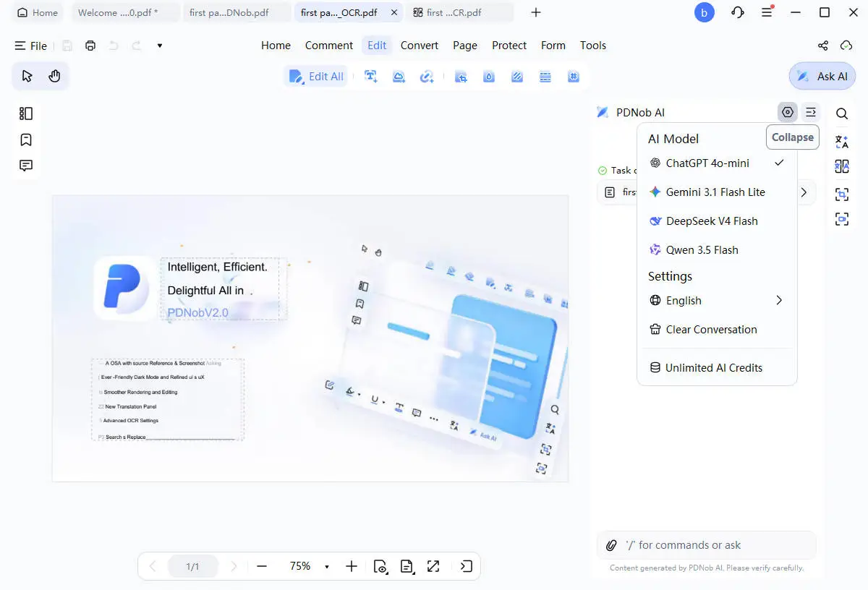The width and height of the screenshot is (868, 590).
Task: Open the Background tool icon
Action: click(x=517, y=76)
